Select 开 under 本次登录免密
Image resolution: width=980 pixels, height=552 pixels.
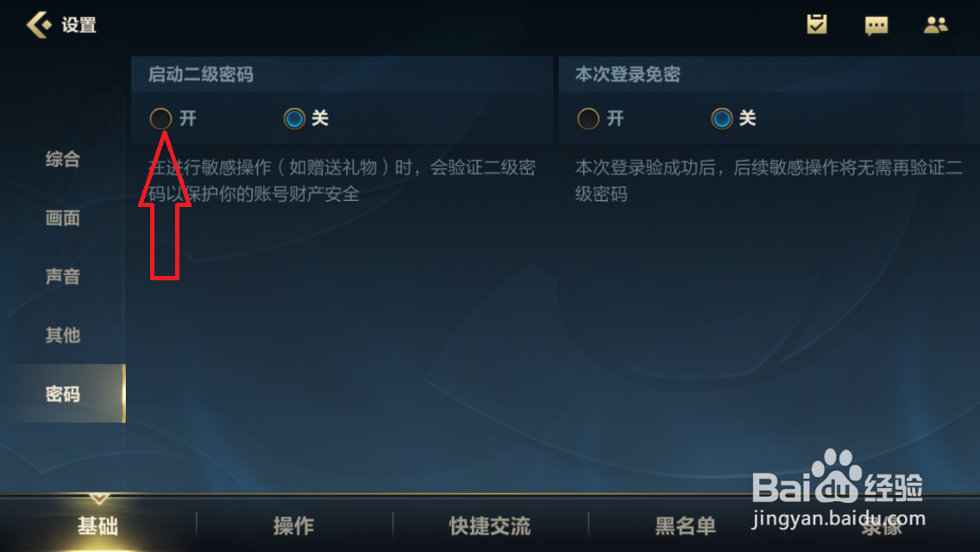588,118
